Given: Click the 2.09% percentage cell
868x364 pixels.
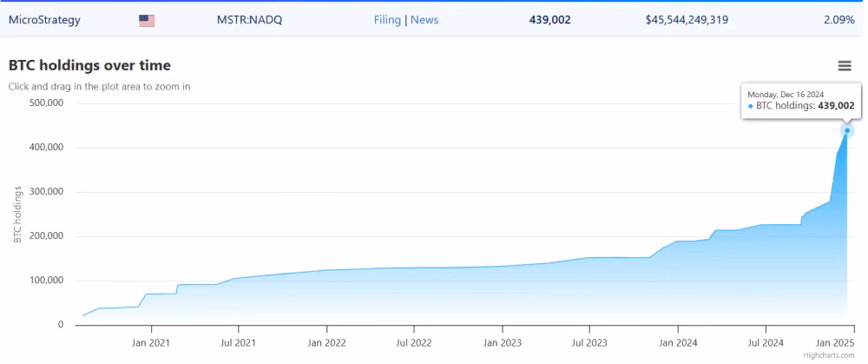Looking at the screenshot, I should tap(838, 20).
